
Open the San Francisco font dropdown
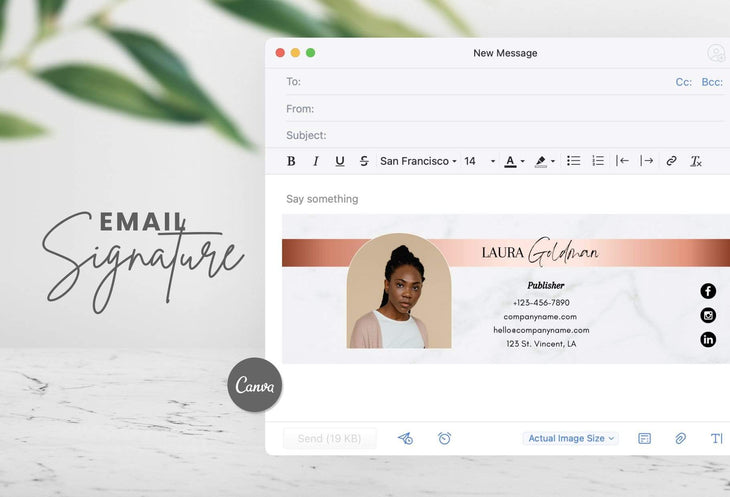pos(418,161)
